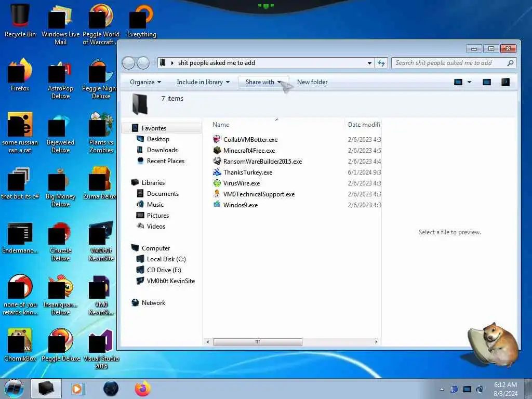The height and width of the screenshot is (399, 532).
Task: Open Include in library dropdown
Action: point(203,82)
